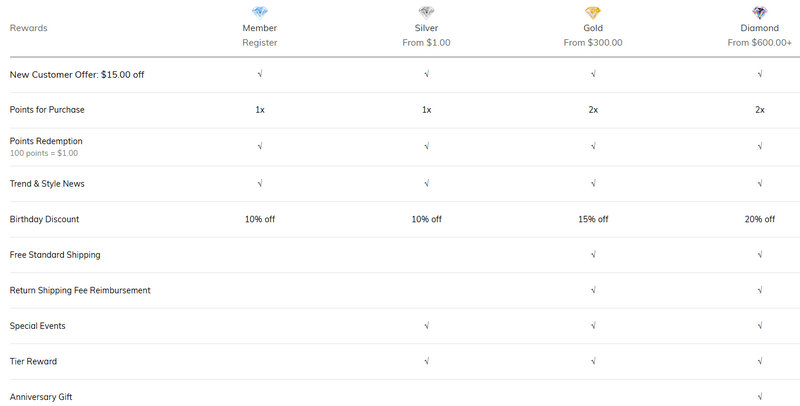Select the Member tier heading
The width and height of the screenshot is (800, 406).
pyautogui.click(x=260, y=28)
